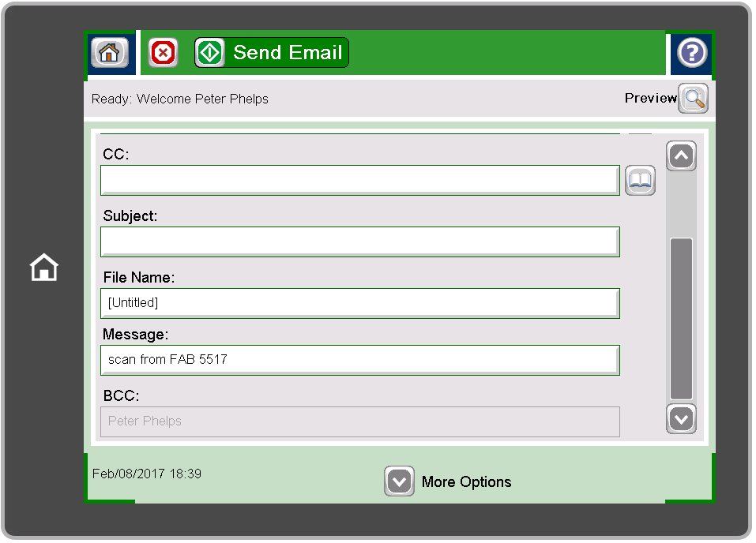Viewport: 756px width, 543px height.
Task: Edit the Message field text
Action: tap(360, 360)
